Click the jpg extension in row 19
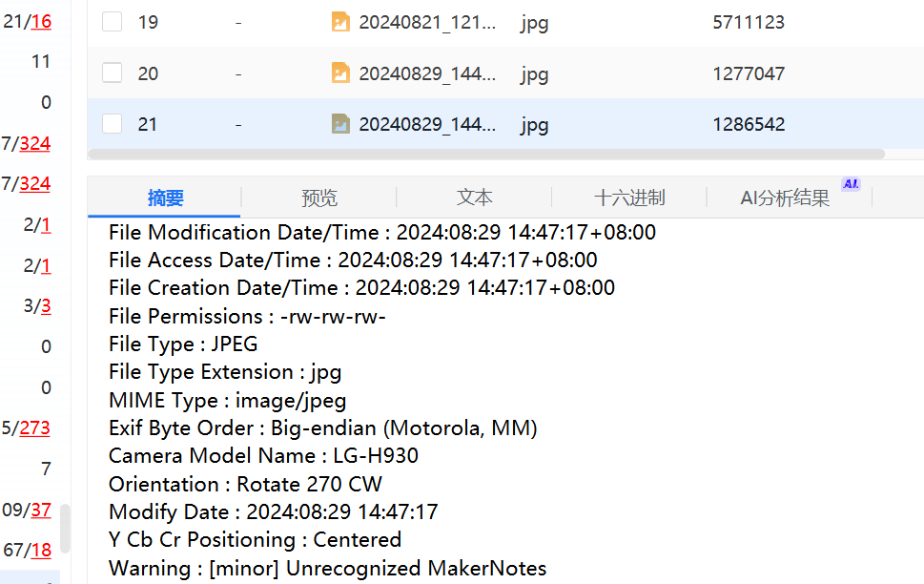 tap(534, 24)
